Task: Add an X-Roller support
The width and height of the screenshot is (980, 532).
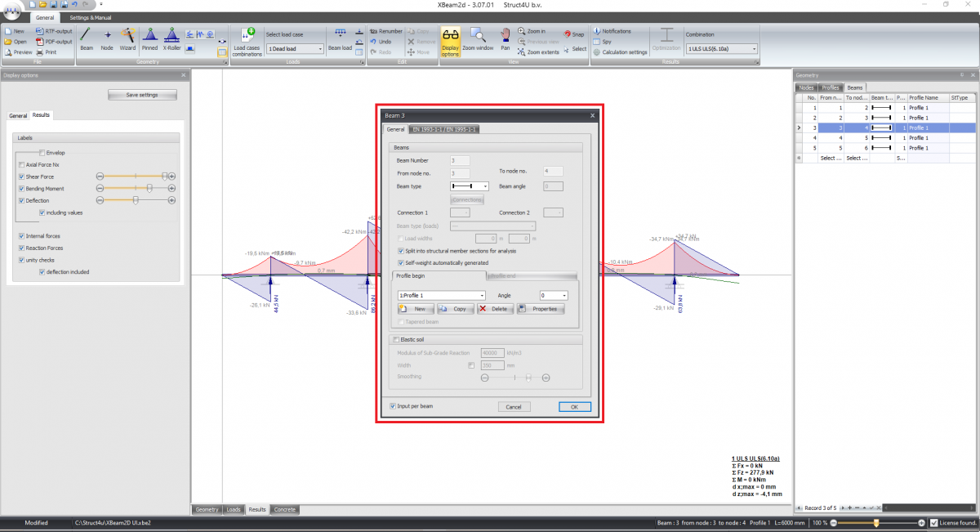Action: click(171, 39)
